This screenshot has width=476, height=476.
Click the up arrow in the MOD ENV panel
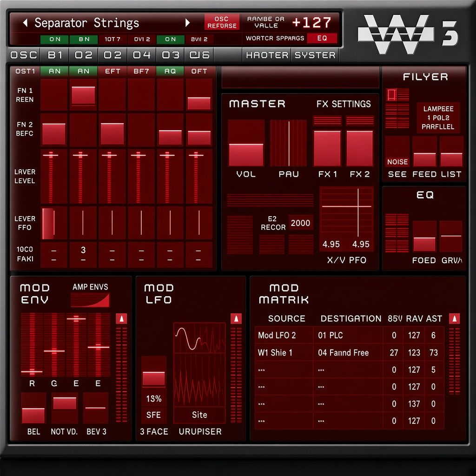(121, 319)
